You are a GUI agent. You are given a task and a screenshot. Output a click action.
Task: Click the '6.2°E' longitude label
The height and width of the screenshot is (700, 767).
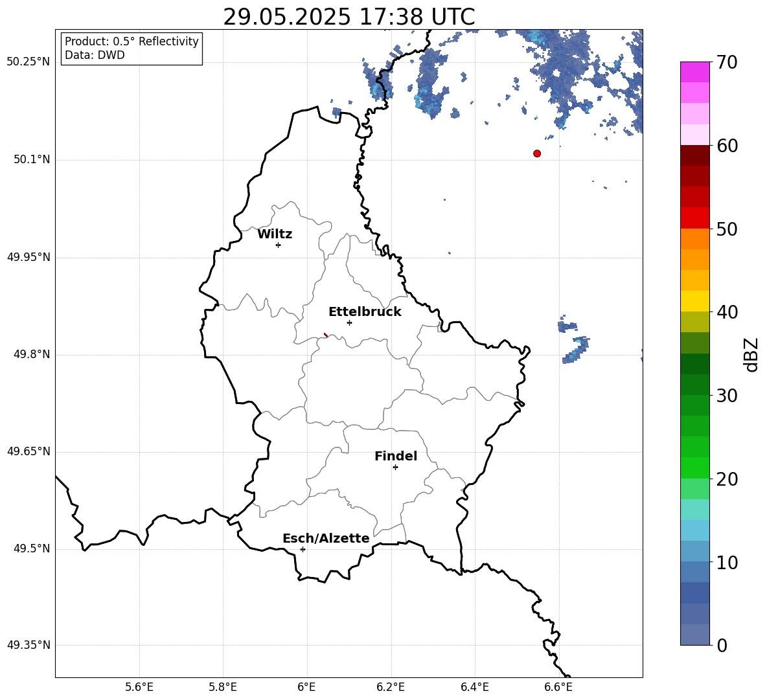tap(391, 687)
